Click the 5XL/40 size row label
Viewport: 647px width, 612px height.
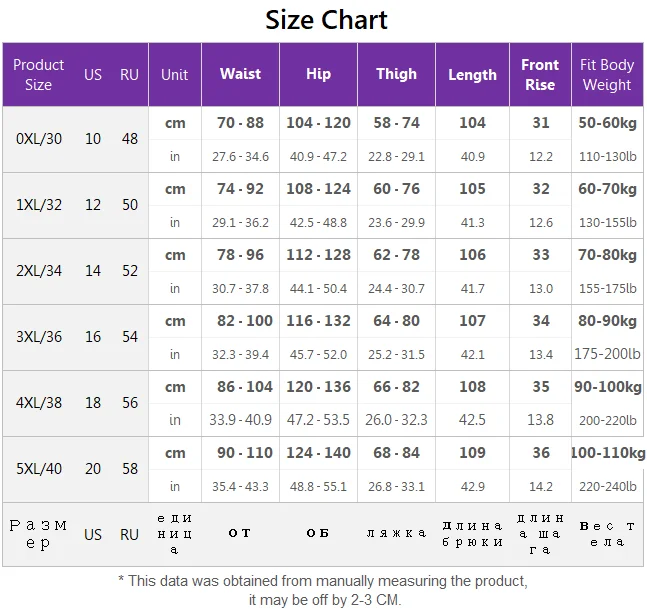click(x=39, y=469)
